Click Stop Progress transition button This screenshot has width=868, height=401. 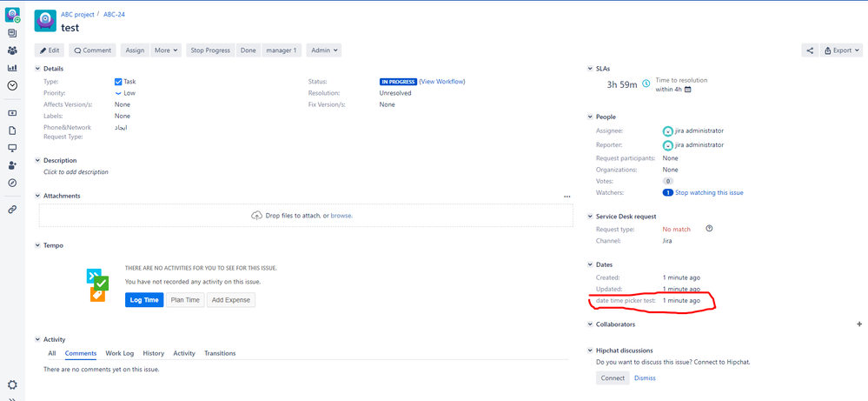(210, 50)
